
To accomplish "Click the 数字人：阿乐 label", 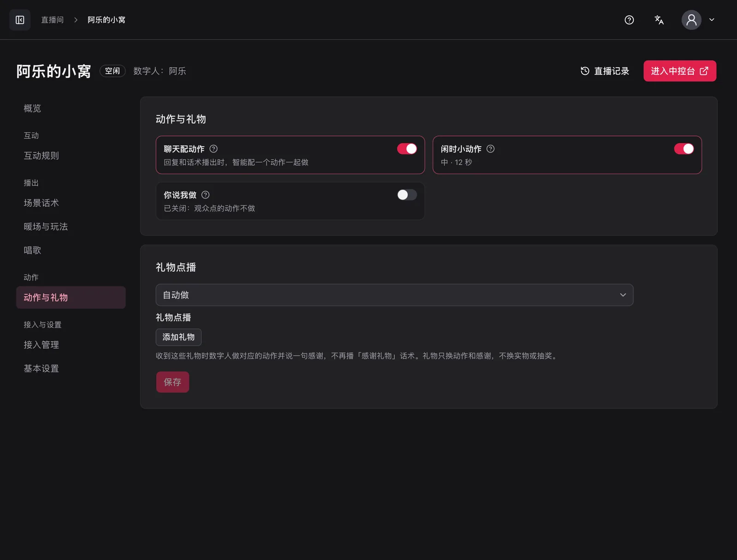I will click(160, 71).
